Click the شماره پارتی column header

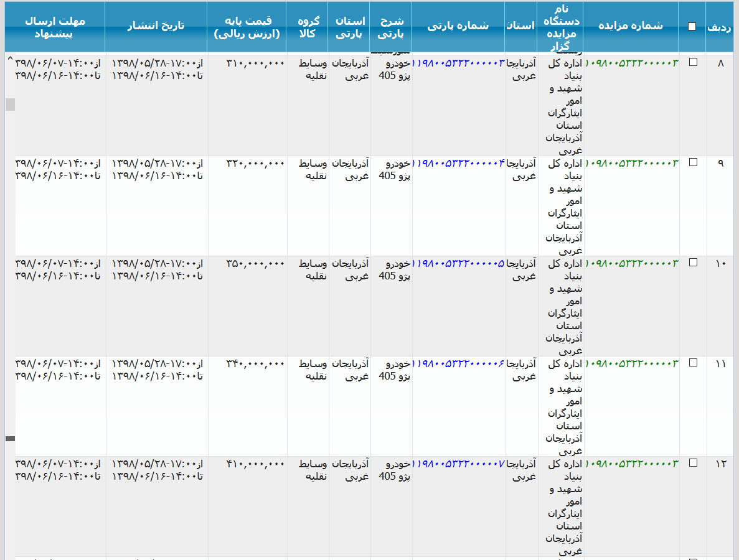click(x=458, y=26)
